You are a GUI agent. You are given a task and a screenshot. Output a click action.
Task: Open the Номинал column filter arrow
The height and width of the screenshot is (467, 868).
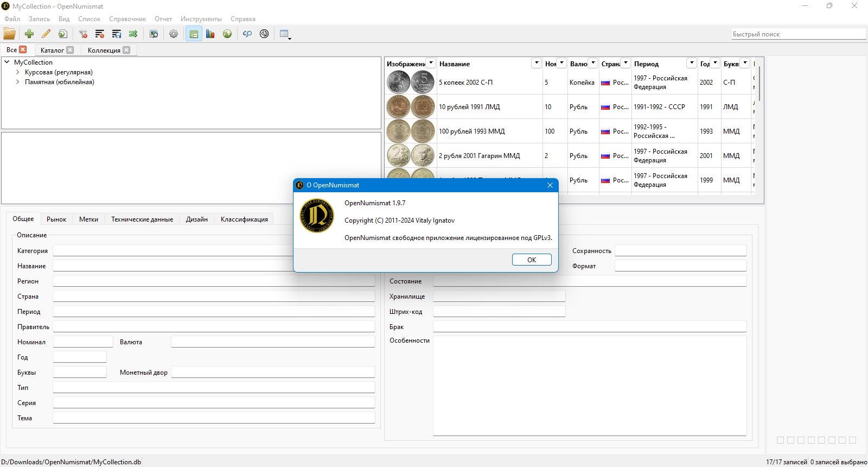coord(562,63)
